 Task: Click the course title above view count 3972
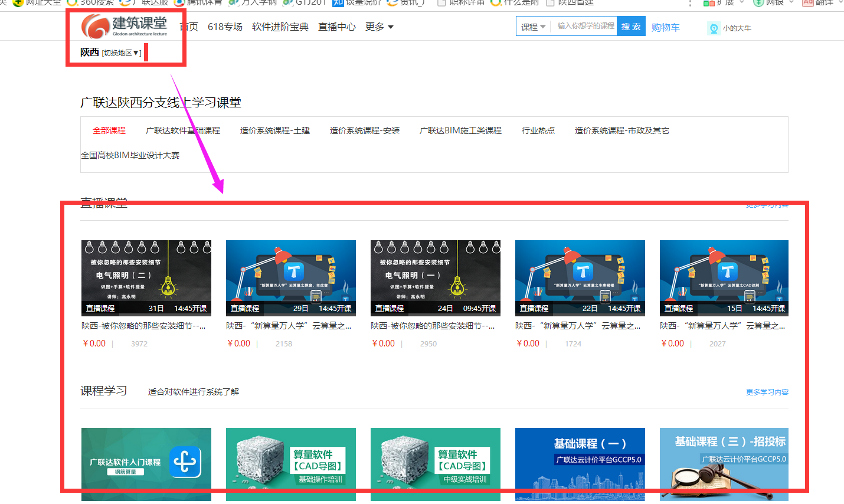[143, 326]
